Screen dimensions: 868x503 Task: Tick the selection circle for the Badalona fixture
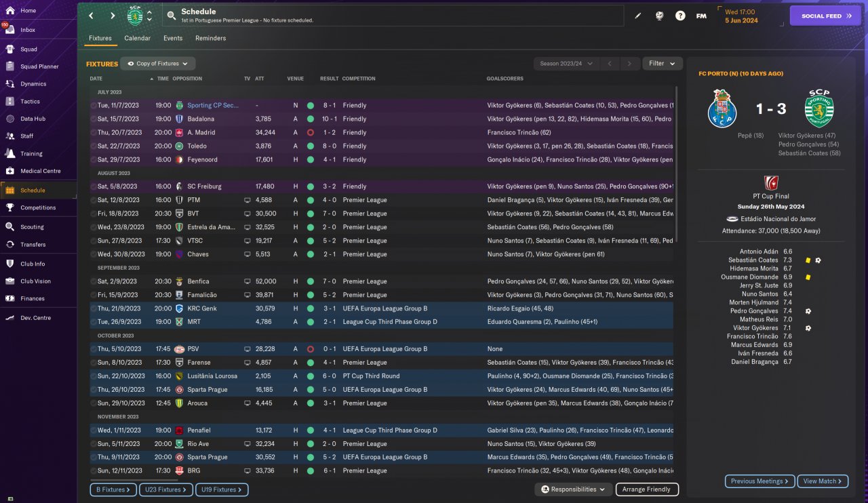(94, 119)
